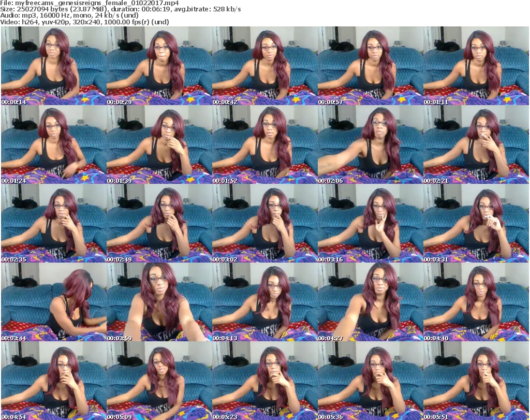Screen dimensions: 530x420
Task: Click the 00:05:23 video frame
Action: coord(264,381)
